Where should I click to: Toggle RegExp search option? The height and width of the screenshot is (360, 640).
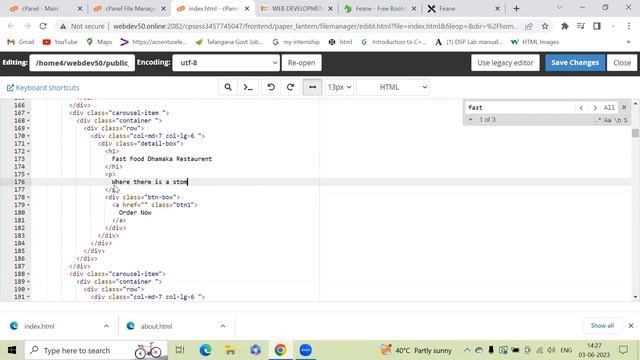click(598, 120)
